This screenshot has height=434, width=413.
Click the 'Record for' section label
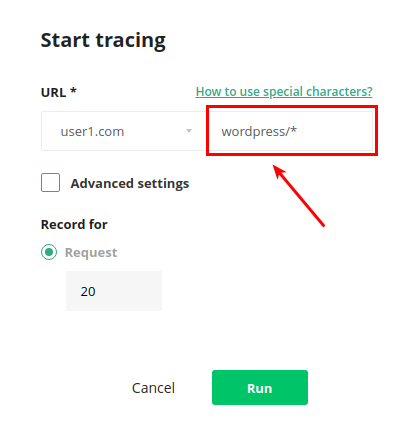coord(74,224)
